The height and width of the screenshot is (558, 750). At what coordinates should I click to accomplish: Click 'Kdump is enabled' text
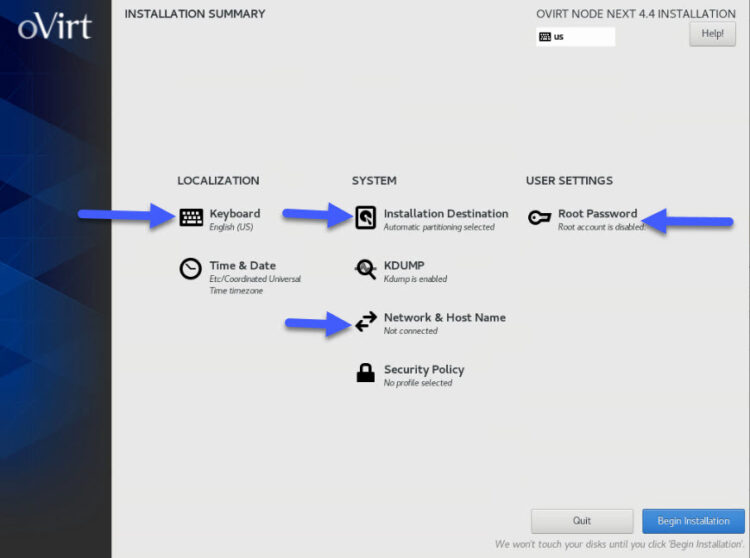tap(415, 279)
